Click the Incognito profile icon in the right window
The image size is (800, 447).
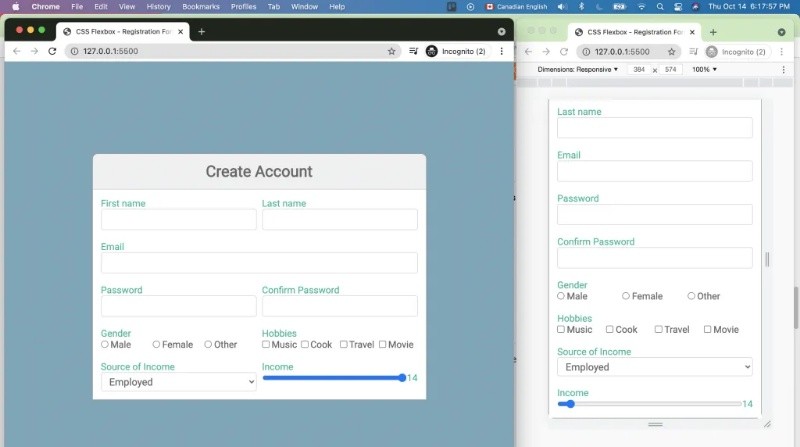[712, 52]
